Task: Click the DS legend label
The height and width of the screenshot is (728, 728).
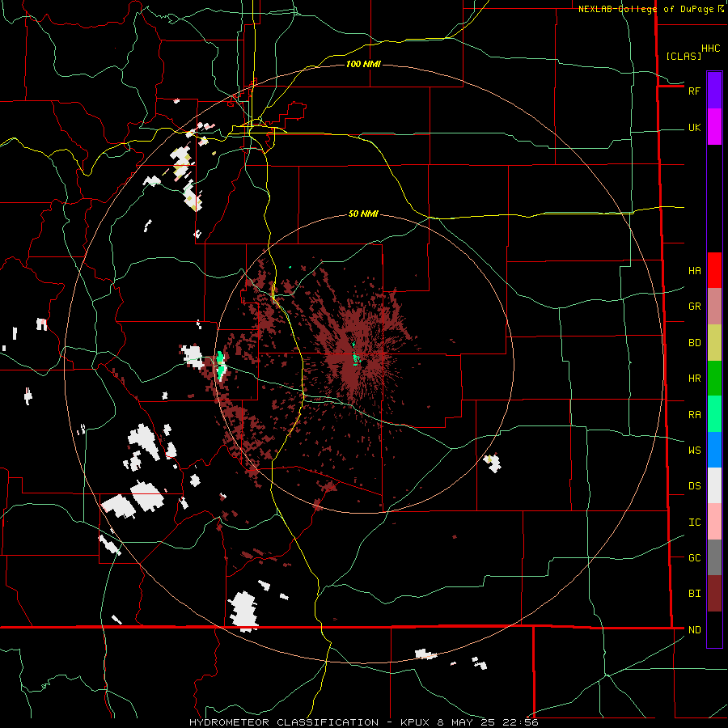Action: click(x=694, y=486)
